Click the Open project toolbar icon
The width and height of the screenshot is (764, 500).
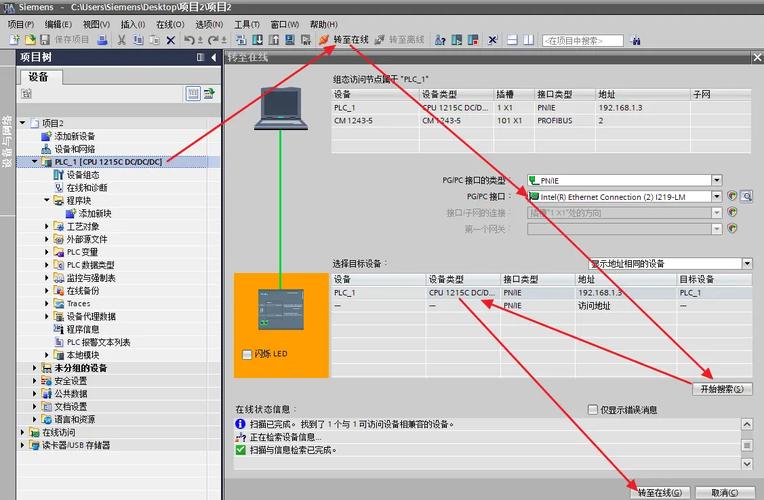click(30, 40)
